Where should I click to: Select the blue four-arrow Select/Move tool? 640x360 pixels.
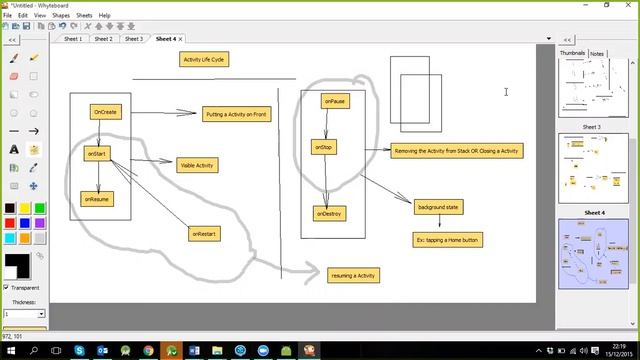tap(33, 186)
